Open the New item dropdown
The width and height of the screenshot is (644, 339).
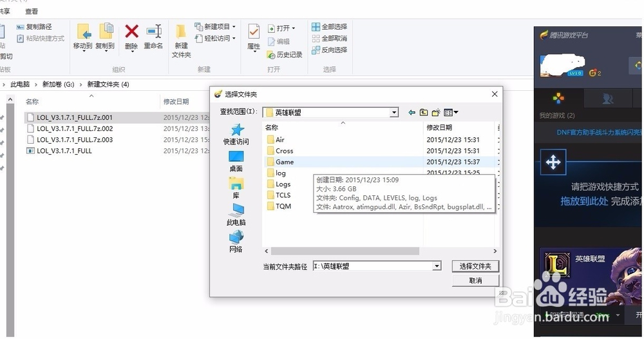(215, 26)
